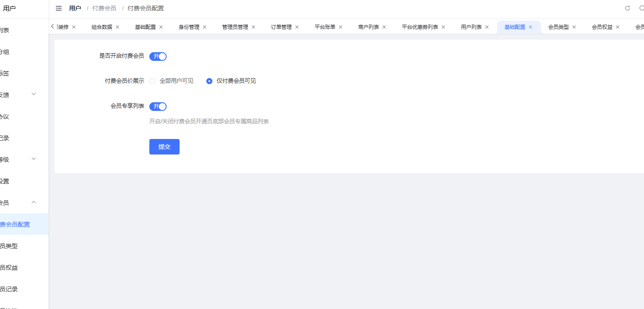Screen dimensions: 644x309
Task: Toggle the 是否开启付费会员 switch off
Action: (x=158, y=56)
